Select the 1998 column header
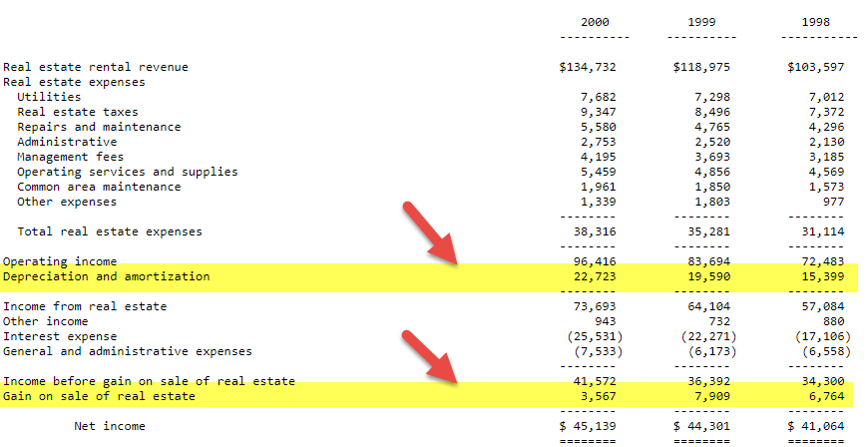 point(820,22)
